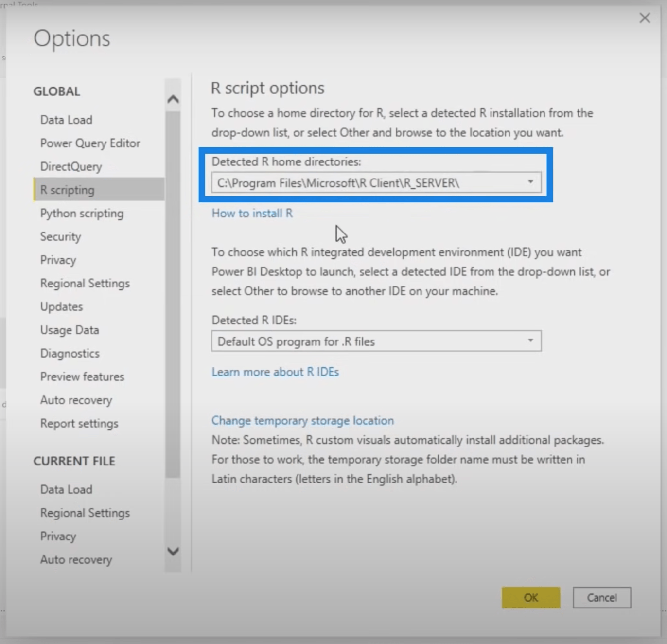Select Regional Settings under GLOBAL
667x644 pixels.
tap(85, 283)
